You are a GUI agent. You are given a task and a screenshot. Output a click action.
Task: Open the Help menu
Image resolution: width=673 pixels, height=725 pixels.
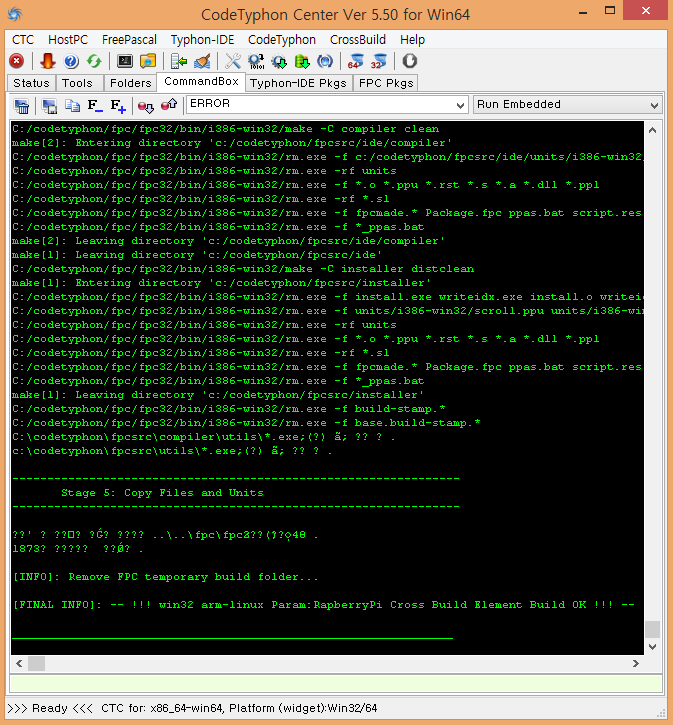point(412,40)
